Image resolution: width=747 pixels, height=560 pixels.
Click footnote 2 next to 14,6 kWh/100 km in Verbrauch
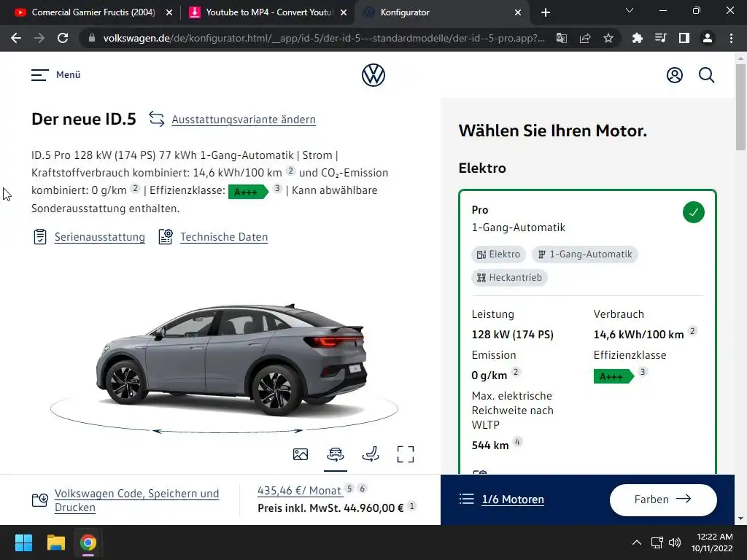(693, 330)
